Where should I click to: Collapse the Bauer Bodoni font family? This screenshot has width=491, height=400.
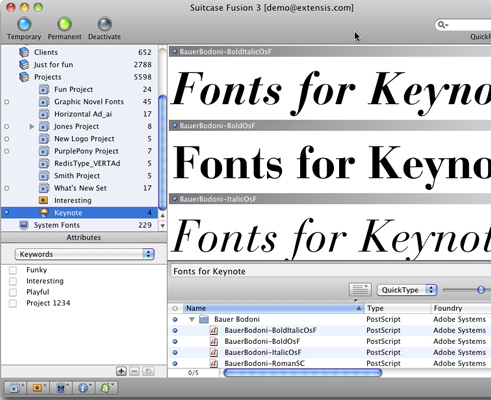point(192,319)
